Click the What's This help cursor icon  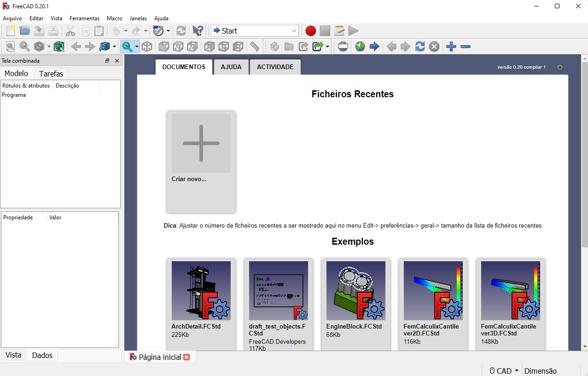(x=198, y=31)
